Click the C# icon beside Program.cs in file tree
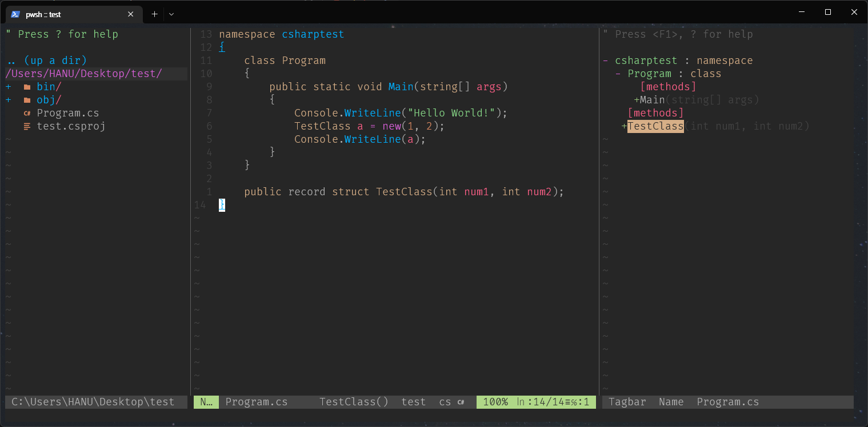The width and height of the screenshot is (868, 427). click(27, 113)
